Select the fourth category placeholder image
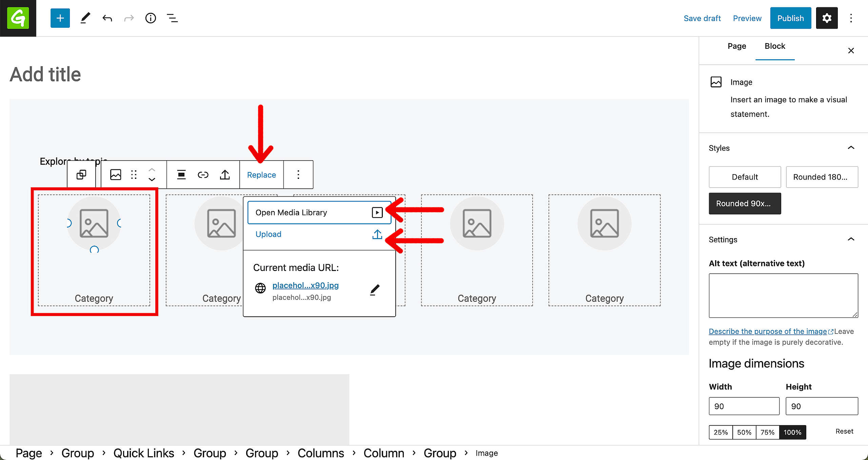 click(x=477, y=224)
